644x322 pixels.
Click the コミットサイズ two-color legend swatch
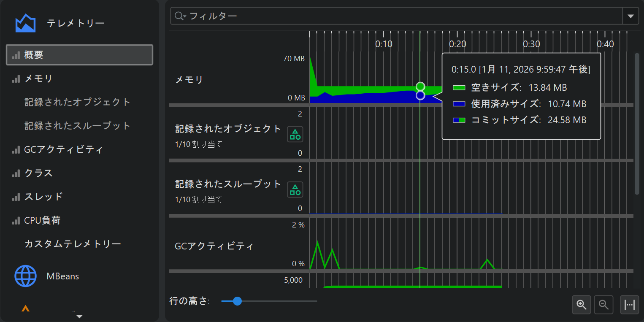click(x=459, y=120)
